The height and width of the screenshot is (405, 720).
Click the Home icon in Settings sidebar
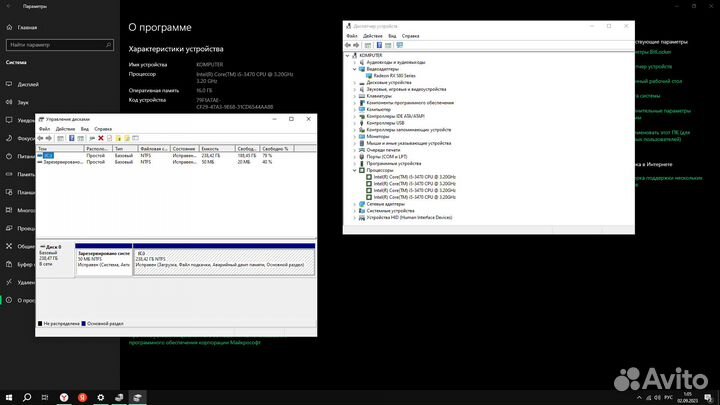9,28
